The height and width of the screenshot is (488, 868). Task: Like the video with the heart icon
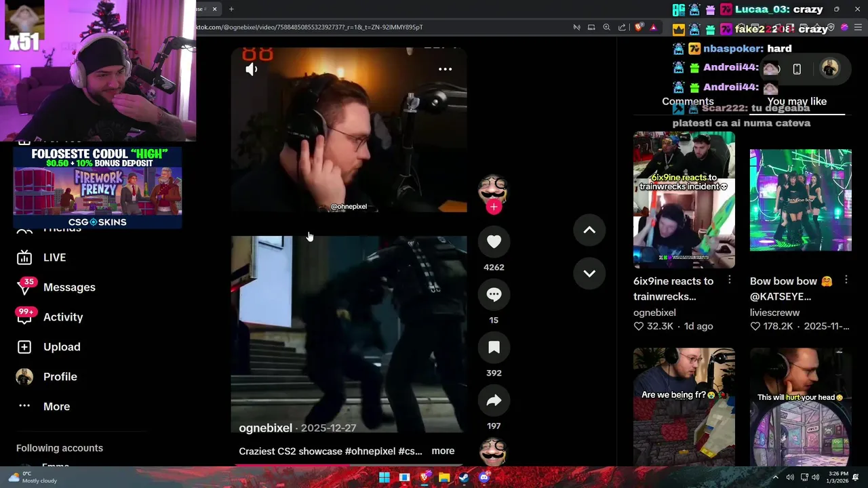pyautogui.click(x=494, y=242)
